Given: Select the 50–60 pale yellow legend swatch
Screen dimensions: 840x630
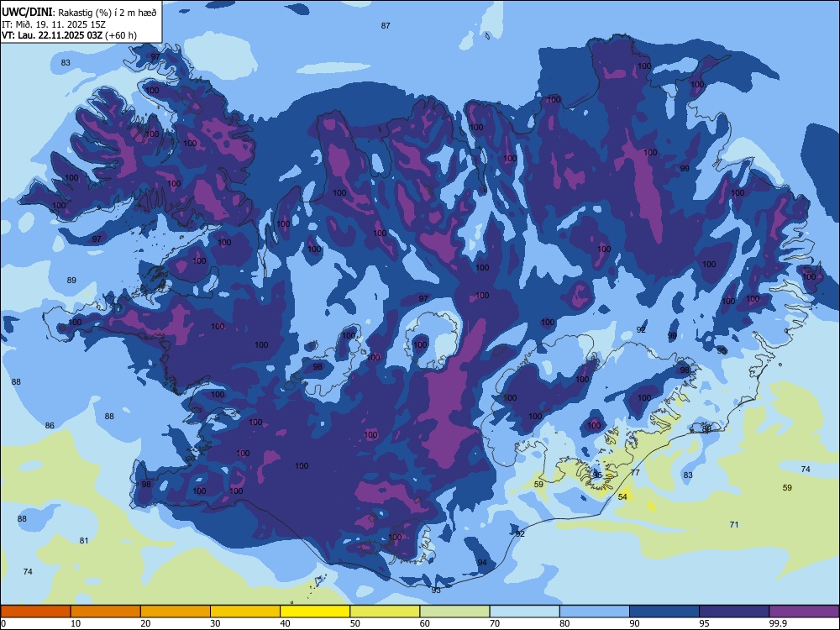Looking at the screenshot, I should 385,612.
